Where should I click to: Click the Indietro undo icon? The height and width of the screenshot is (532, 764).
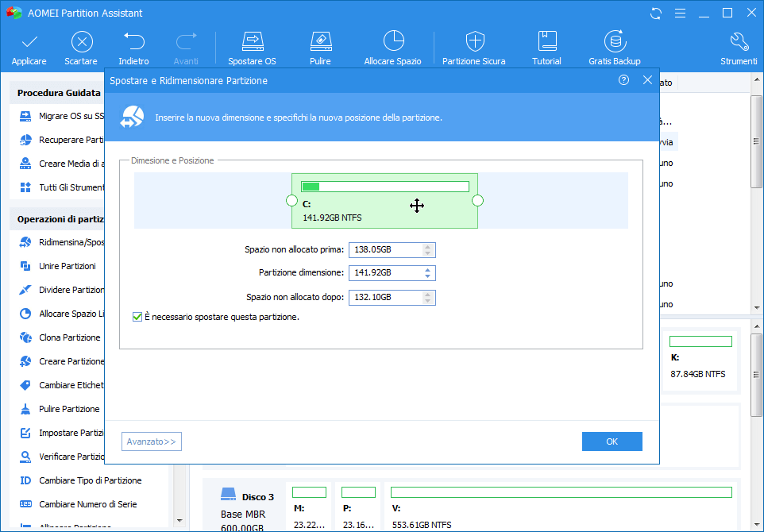point(133,48)
